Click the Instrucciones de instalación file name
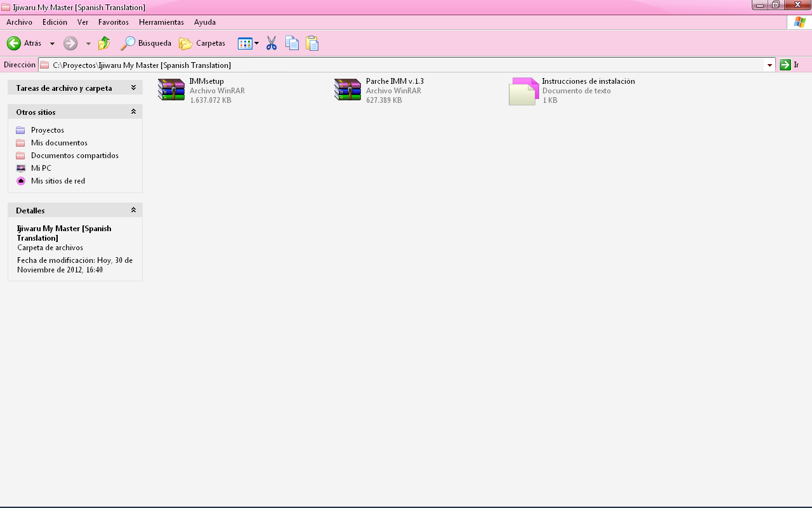Screen dimensions: 812x508 pos(588,81)
